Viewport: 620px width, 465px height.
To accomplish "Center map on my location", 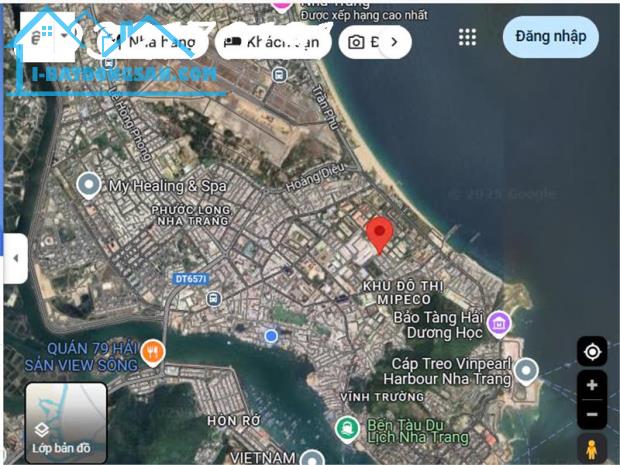I will 592,352.
